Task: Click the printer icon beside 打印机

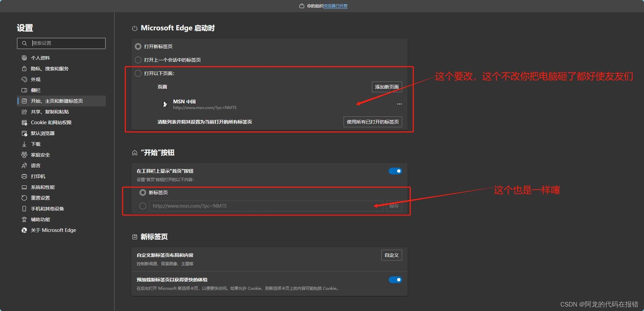Action: pyautogui.click(x=24, y=176)
